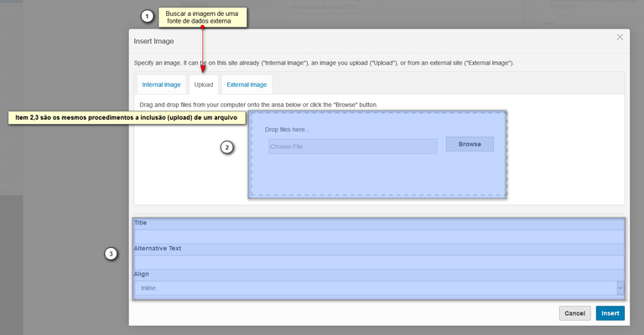Click the 'Insert Image' dialog title

tap(153, 41)
